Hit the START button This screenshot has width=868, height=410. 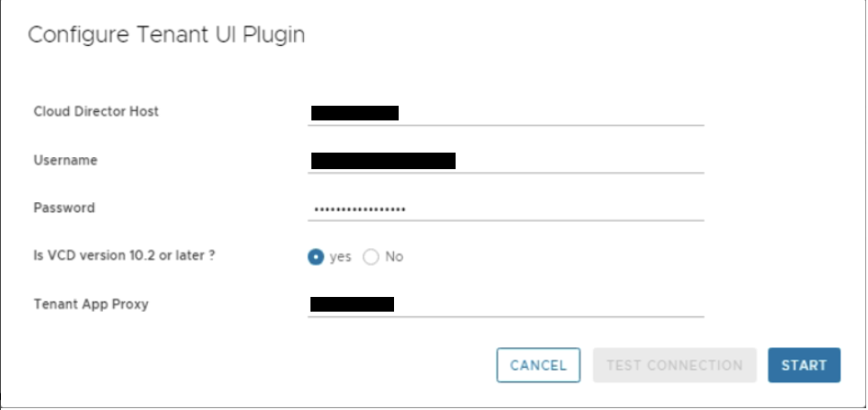pos(804,365)
